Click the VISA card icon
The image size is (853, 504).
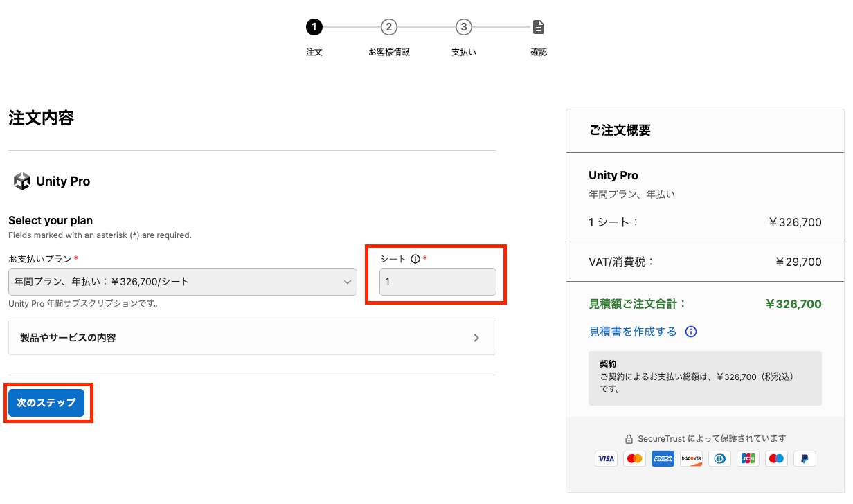[x=606, y=458]
